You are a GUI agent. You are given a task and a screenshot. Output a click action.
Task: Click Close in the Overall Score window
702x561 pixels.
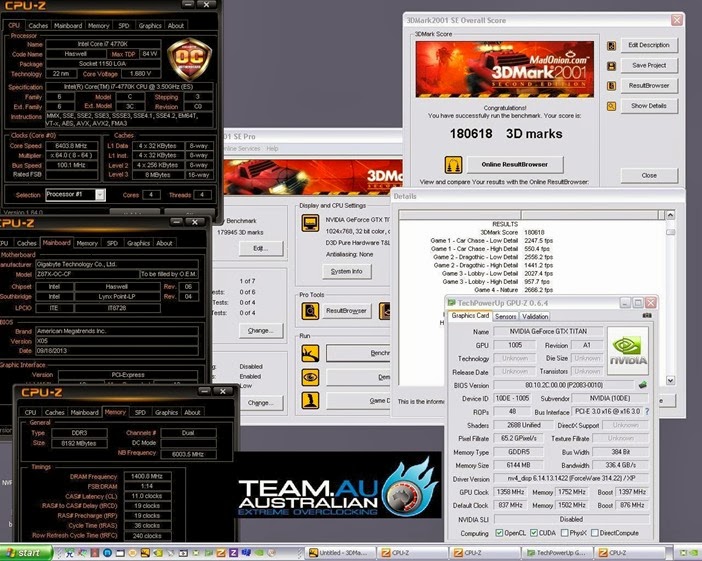click(649, 176)
